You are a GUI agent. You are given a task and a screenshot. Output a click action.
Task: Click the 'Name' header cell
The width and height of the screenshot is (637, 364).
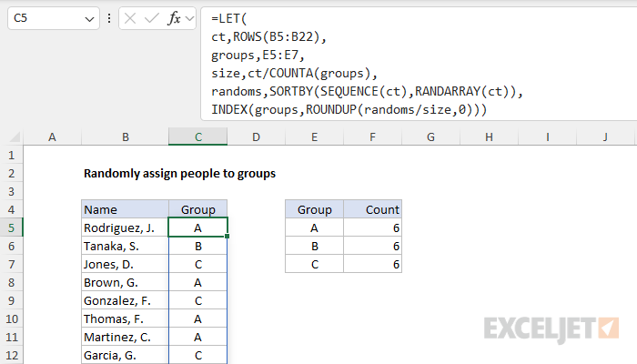[x=126, y=209]
